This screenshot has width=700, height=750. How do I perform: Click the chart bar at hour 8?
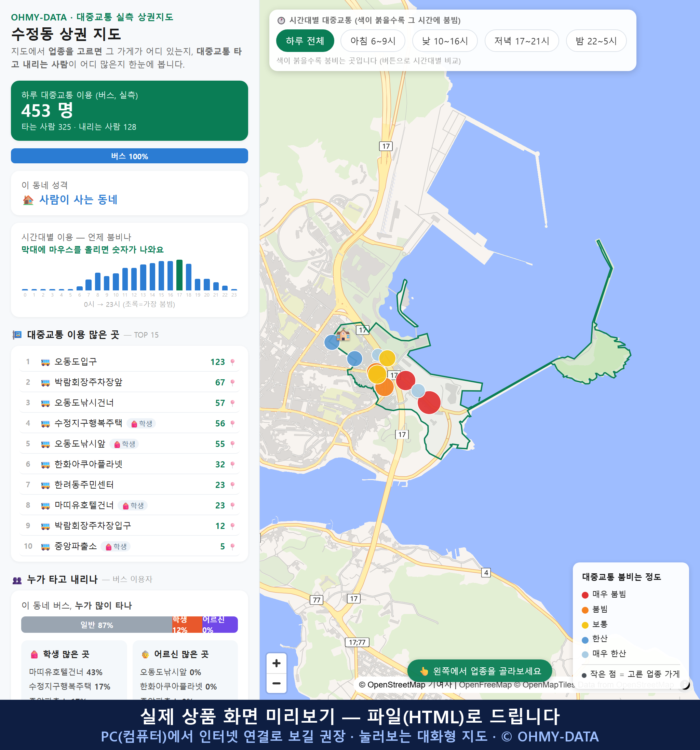[98, 282]
